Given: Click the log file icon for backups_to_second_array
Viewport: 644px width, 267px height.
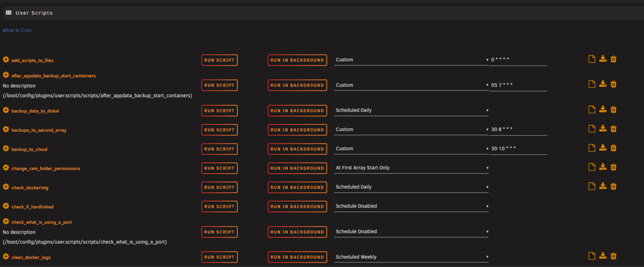Looking at the screenshot, I should pyautogui.click(x=591, y=129).
